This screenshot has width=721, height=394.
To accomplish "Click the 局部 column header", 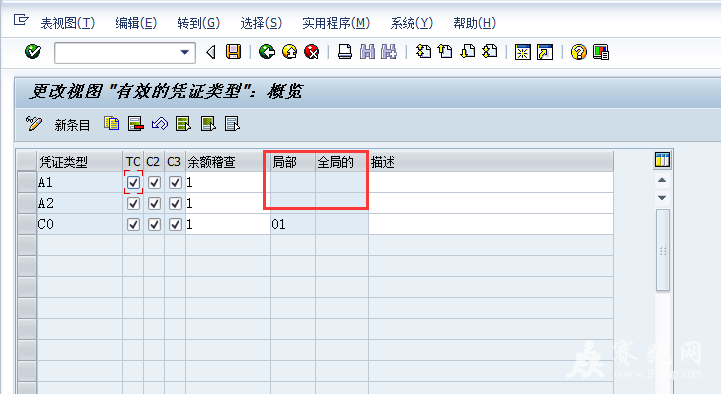I will click(293, 162).
